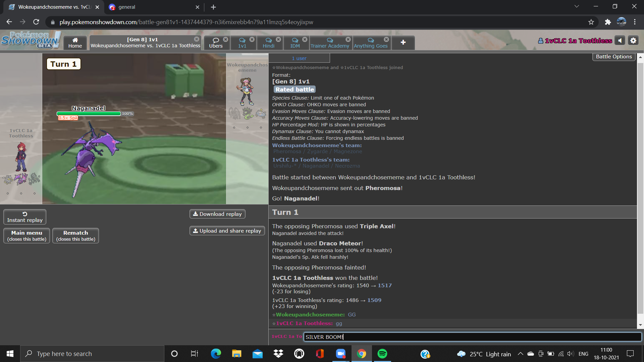Click the plus icon to join a room
The image size is (644, 362).
coord(403,43)
